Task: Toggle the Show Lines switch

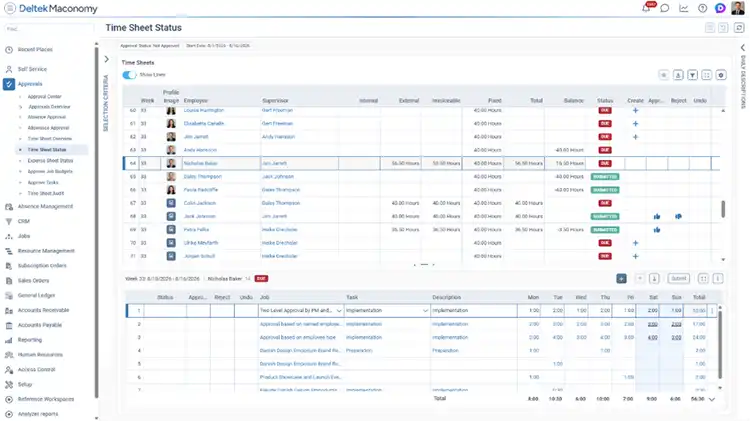Action: tap(129, 75)
